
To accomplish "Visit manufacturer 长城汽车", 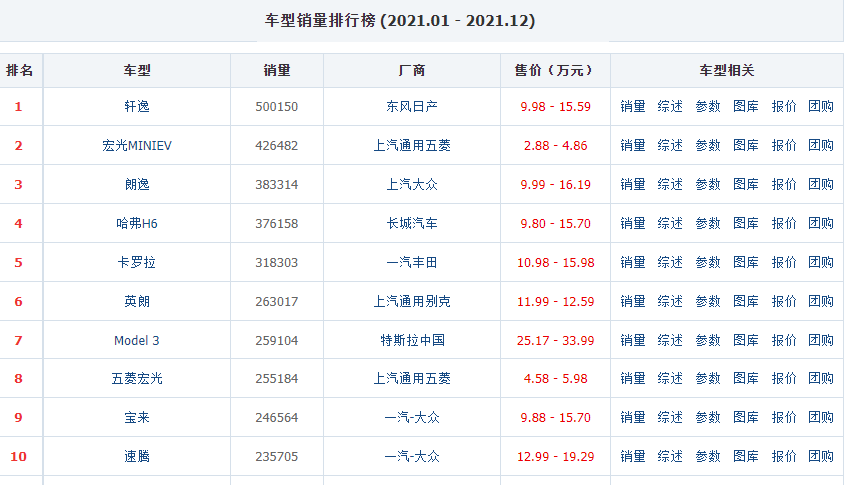I will [x=412, y=223].
